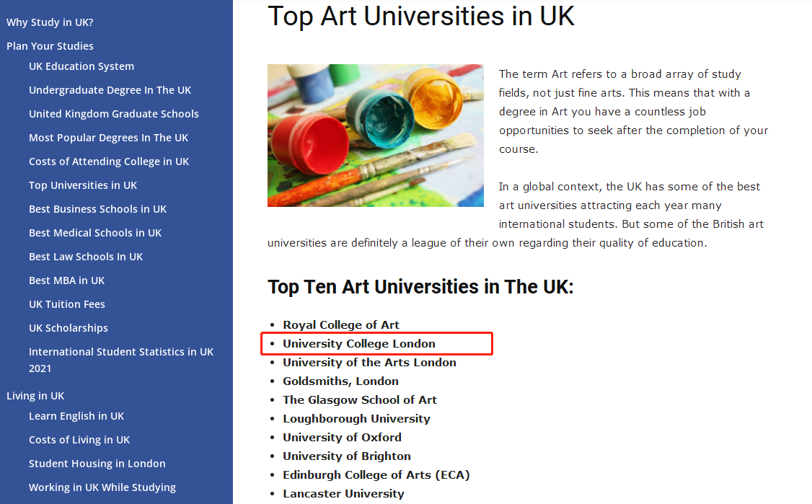The image size is (812, 504).
Task: Select University College London list item
Action: 359,344
